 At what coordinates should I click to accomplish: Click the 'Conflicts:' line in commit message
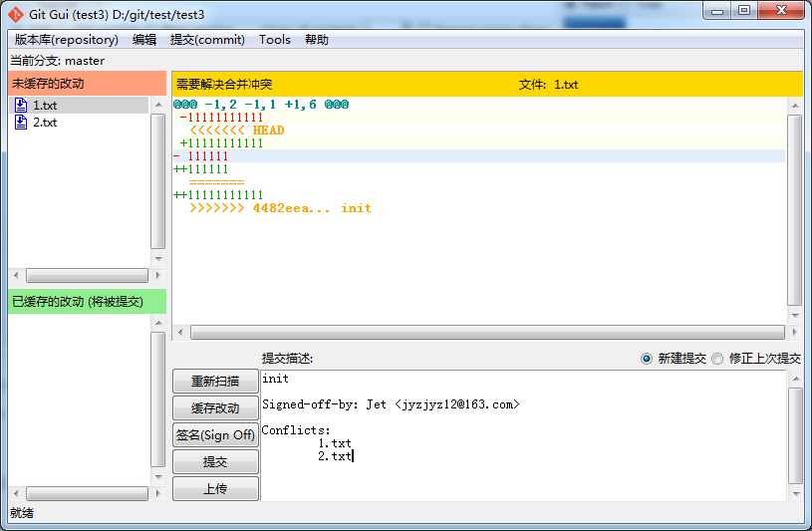coord(296,430)
